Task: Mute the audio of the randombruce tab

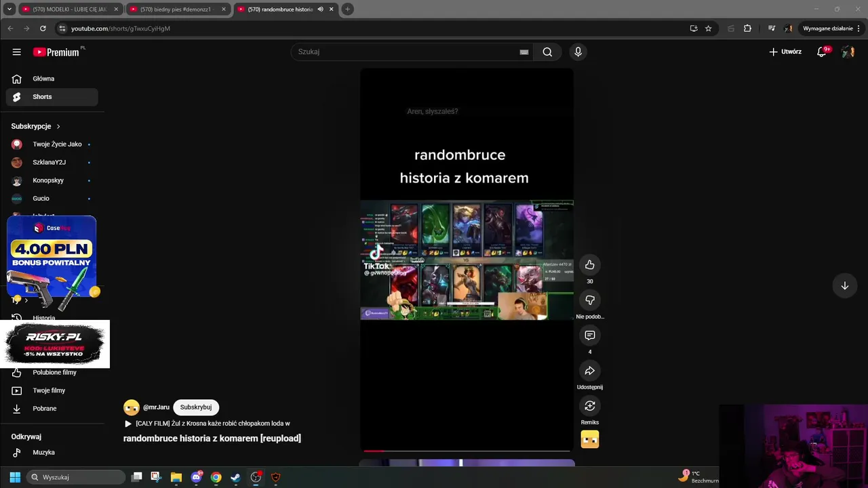Action: 320,9
